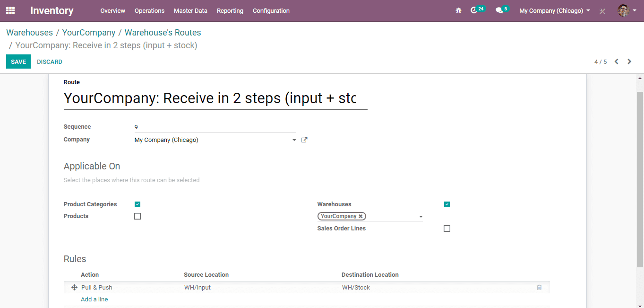Go to YourCompany breadcrumb

[89, 33]
